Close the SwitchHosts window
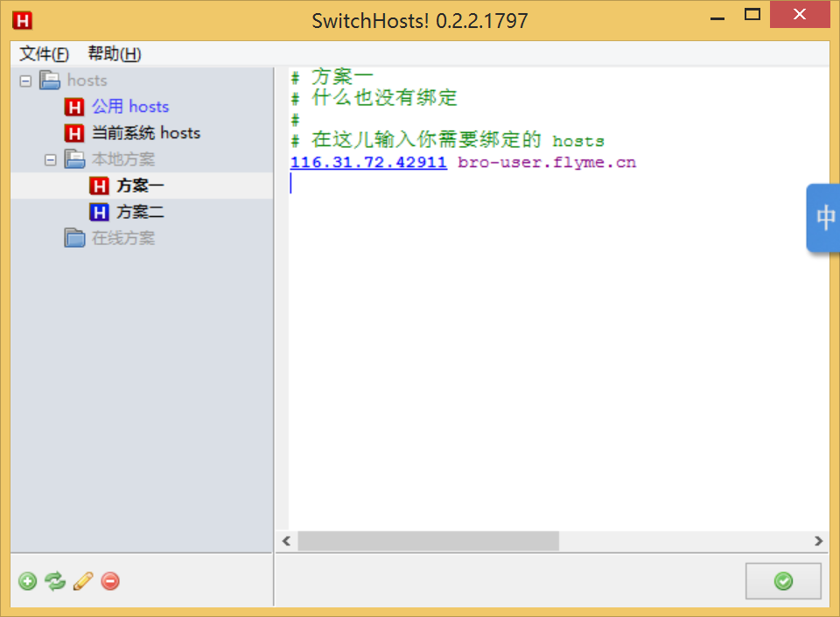840x617 pixels. (x=799, y=15)
